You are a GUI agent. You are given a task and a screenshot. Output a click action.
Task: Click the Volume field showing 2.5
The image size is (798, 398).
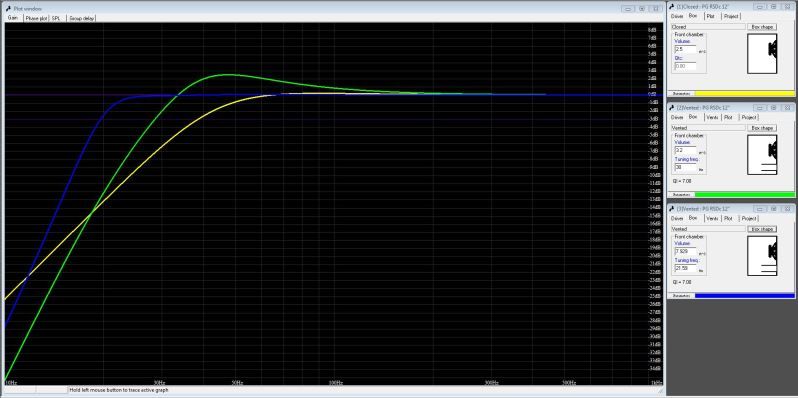pyautogui.click(x=685, y=49)
